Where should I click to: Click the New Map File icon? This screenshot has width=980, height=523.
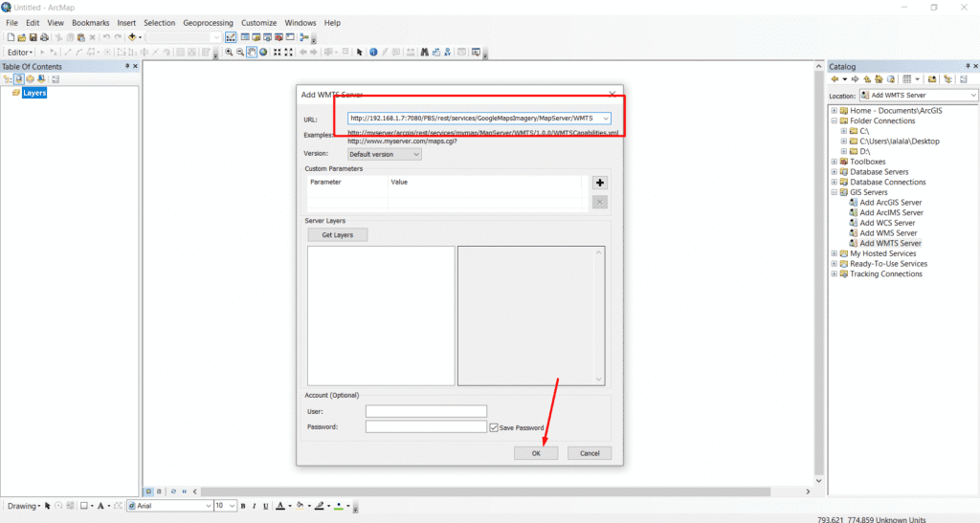point(11,37)
